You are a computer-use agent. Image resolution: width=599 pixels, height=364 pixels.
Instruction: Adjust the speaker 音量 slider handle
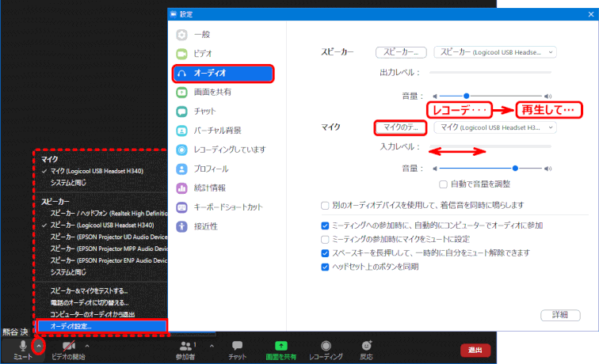[x=466, y=97]
